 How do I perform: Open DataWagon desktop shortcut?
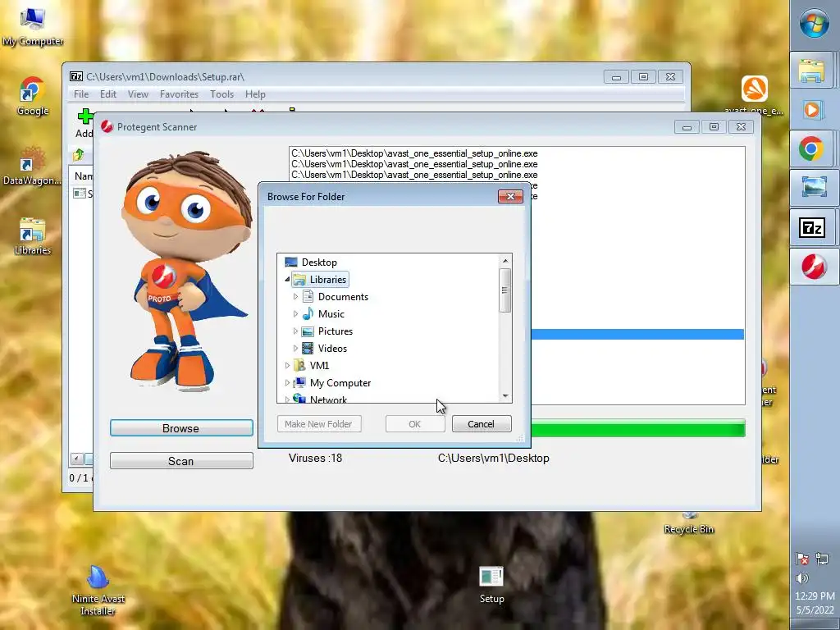point(32,166)
